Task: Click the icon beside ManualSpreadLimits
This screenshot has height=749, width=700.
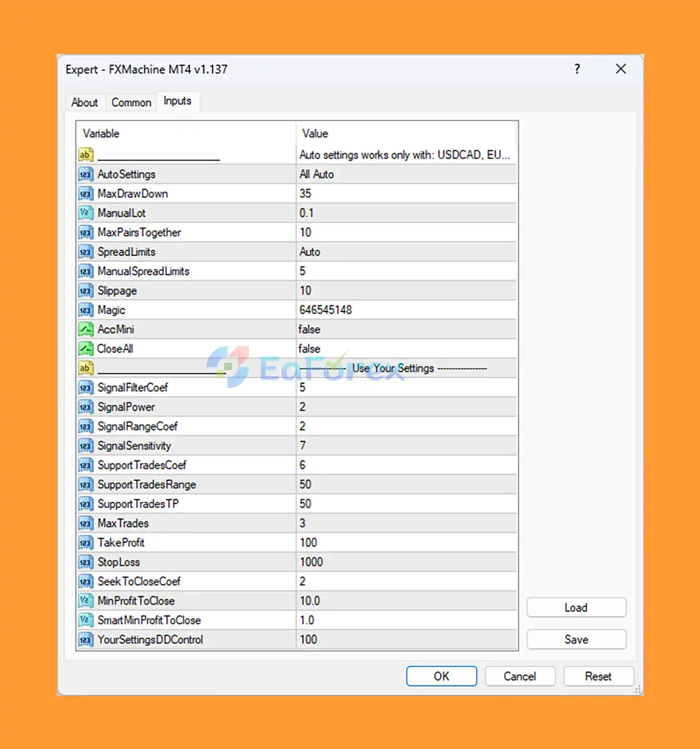Action: (x=86, y=271)
